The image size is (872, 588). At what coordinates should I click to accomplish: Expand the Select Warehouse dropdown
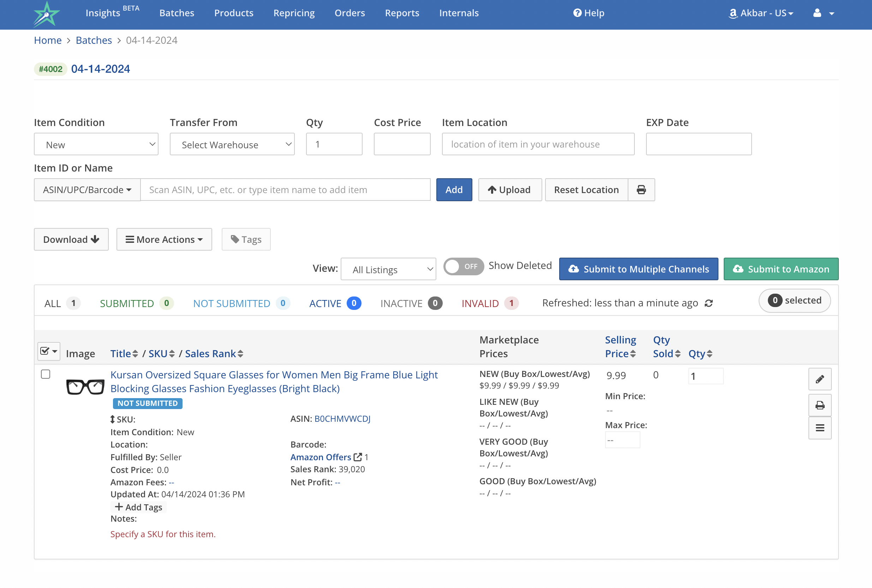[x=232, y=144]
